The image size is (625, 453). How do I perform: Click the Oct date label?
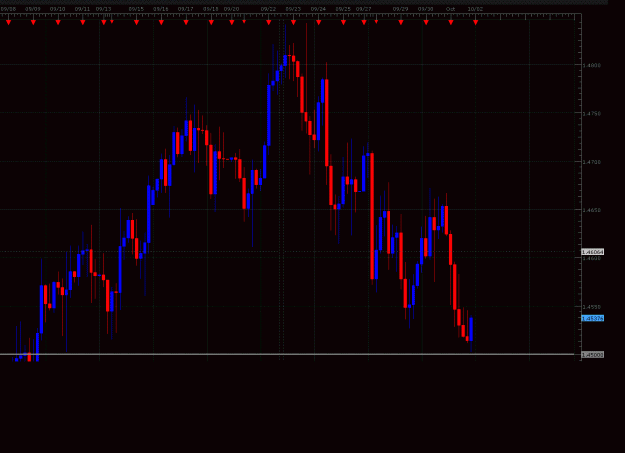pos(450,9)
